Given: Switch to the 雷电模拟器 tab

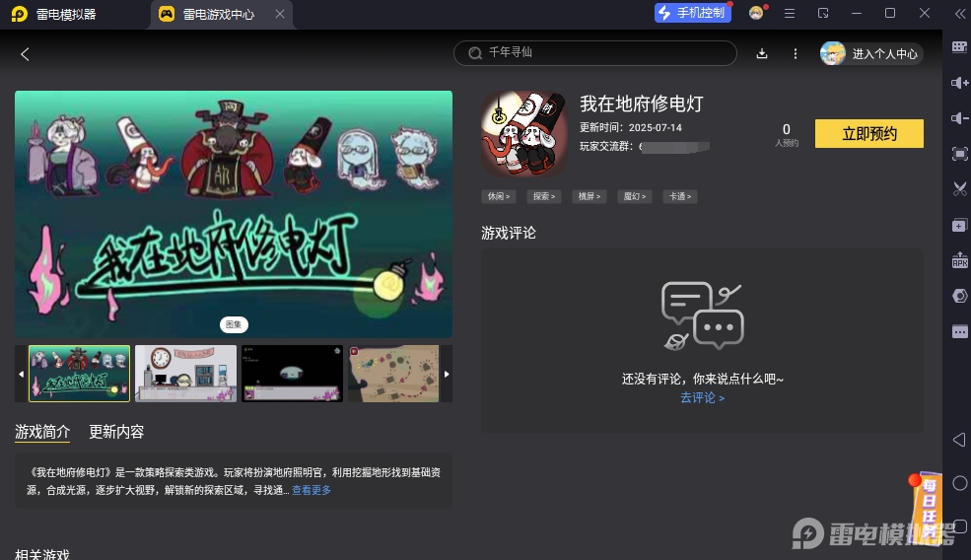Looking at the screenshot, I should coord(54,14).
